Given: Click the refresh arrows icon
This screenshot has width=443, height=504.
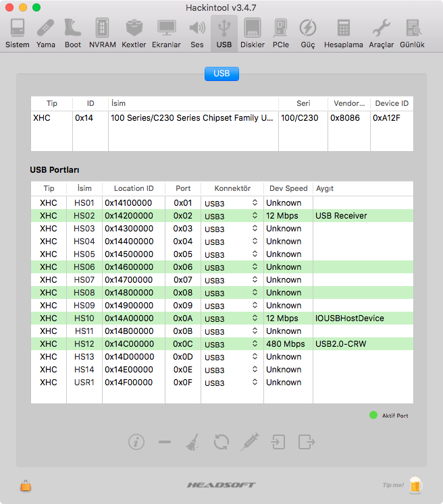Looking at the screenshot, I should coord(221,442).
